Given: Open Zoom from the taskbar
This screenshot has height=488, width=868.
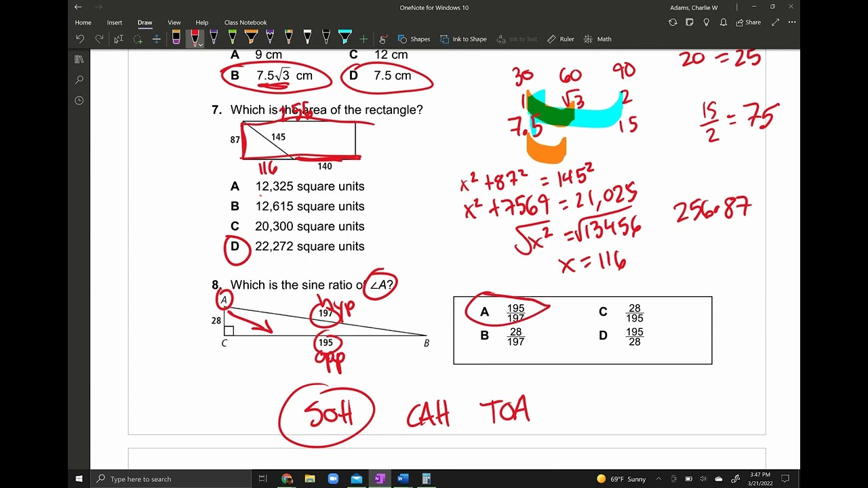Looking at the screenshot, I should point(333,479).
